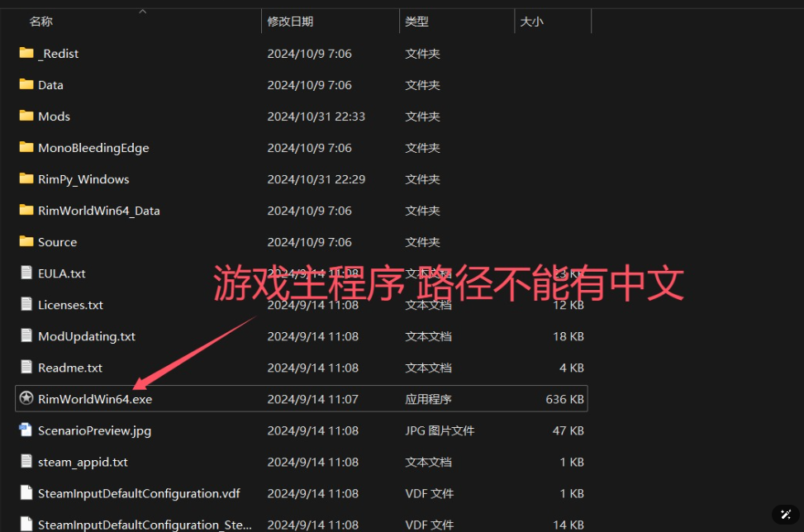
Task: Open the RimPy_Windows folder icon
Action: pos(25,178)
